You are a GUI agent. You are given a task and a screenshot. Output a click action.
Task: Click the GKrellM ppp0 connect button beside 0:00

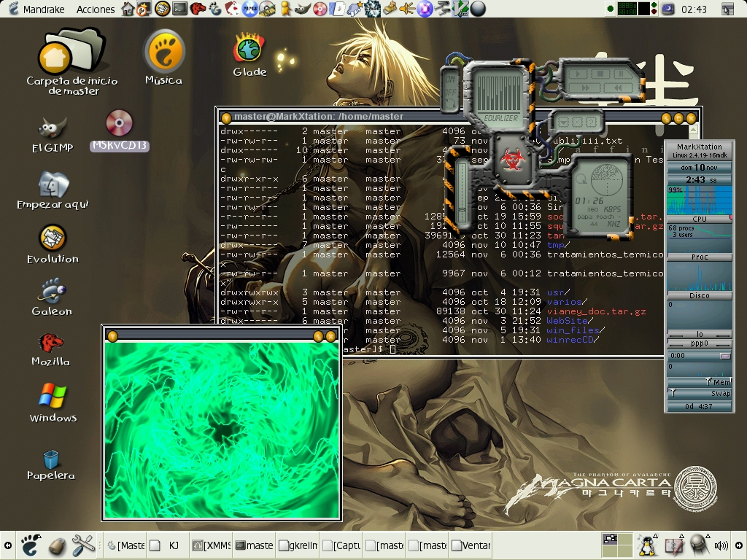[x=725, y=356]
